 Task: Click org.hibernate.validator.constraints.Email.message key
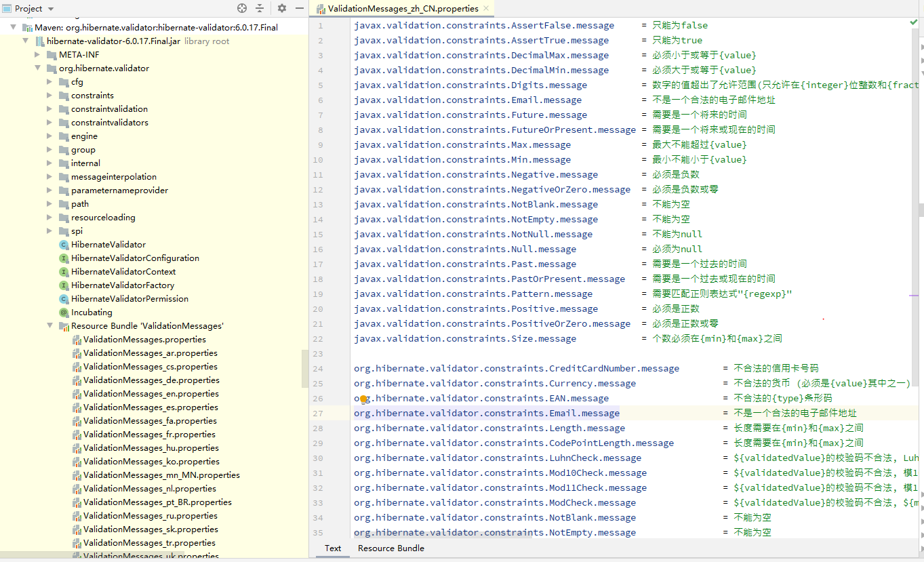(x=487, y=413)
